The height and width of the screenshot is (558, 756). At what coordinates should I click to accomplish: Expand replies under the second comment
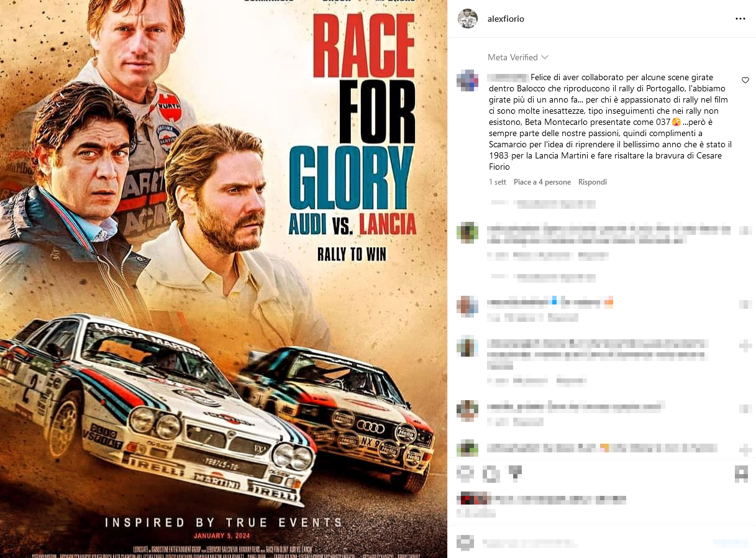coord(542,277)
